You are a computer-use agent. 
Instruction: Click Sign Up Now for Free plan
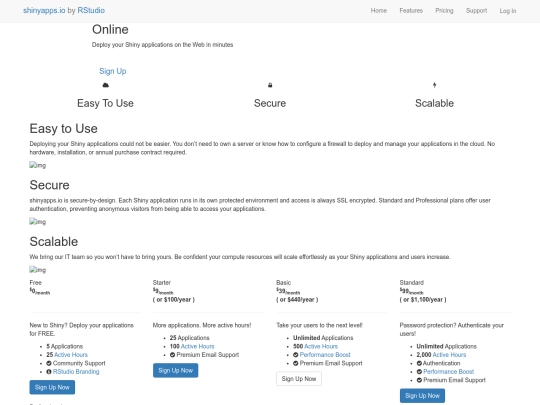(x=52, y=387)
